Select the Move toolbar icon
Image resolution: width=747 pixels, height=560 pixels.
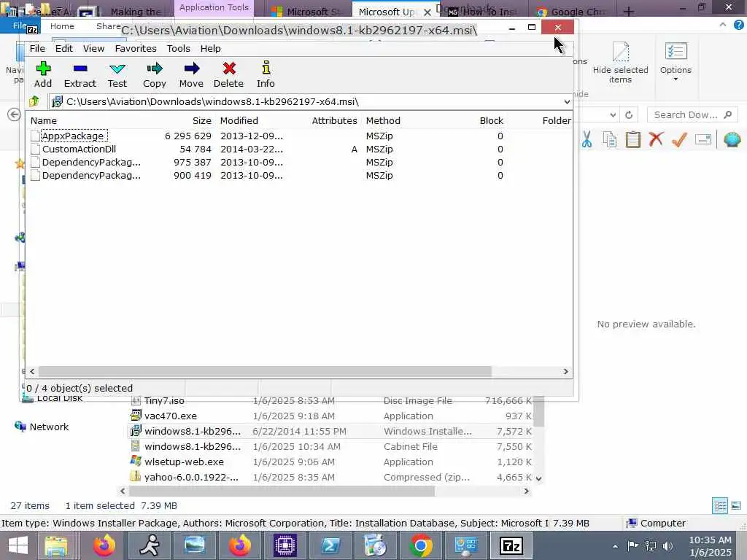192,74
